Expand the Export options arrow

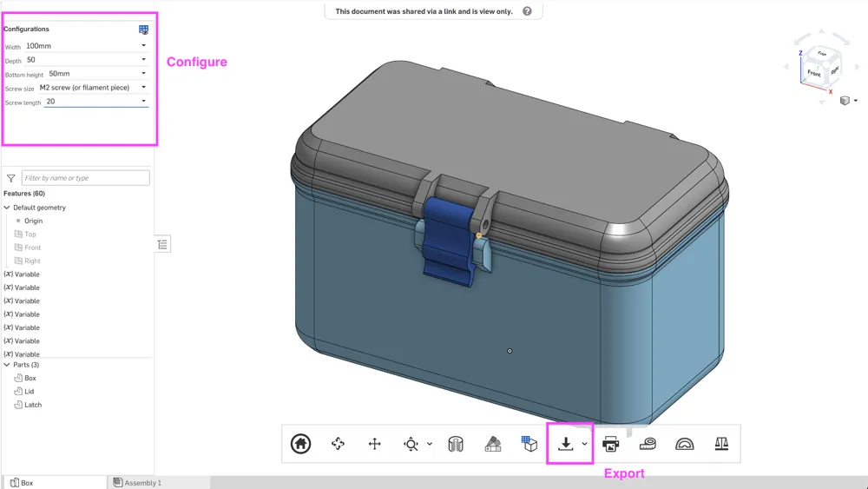[x=584, y=444]
